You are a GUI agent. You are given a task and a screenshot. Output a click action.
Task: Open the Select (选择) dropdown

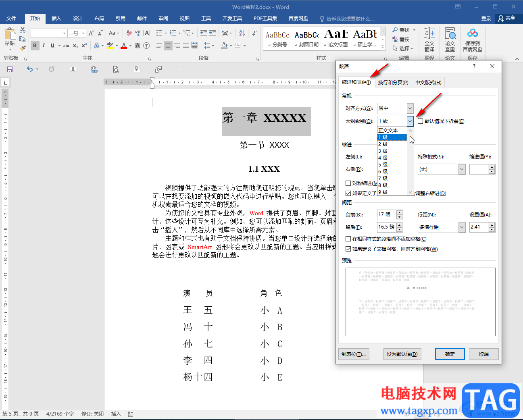(403, 48)
